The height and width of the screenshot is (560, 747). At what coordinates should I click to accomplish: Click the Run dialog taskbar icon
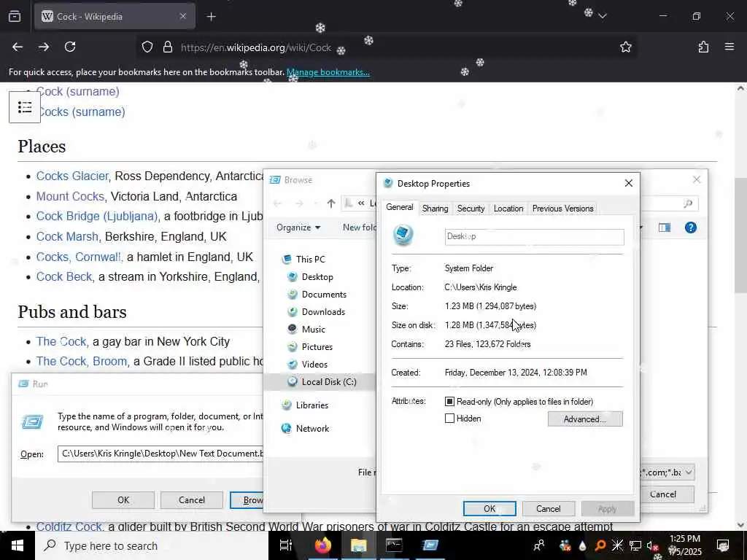coord(430,545)
